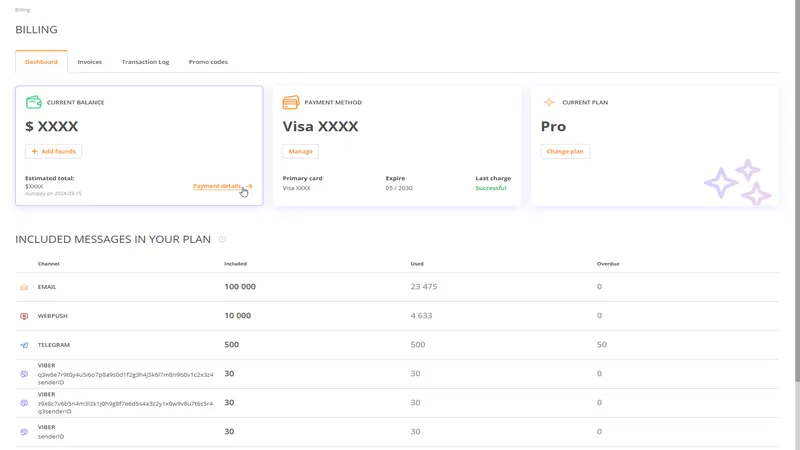Click the Billing breadcrumb at the top
The height and width of the screenshot is (450, 800).
point(22,10)
